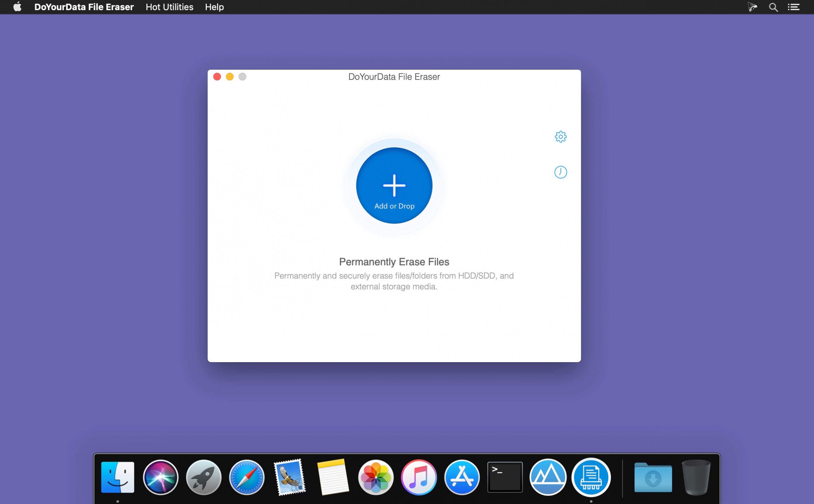The height and width of the screenshot is (504, 814).
Task: Open the Hot Utilities menu
Action: click(169, 7)
